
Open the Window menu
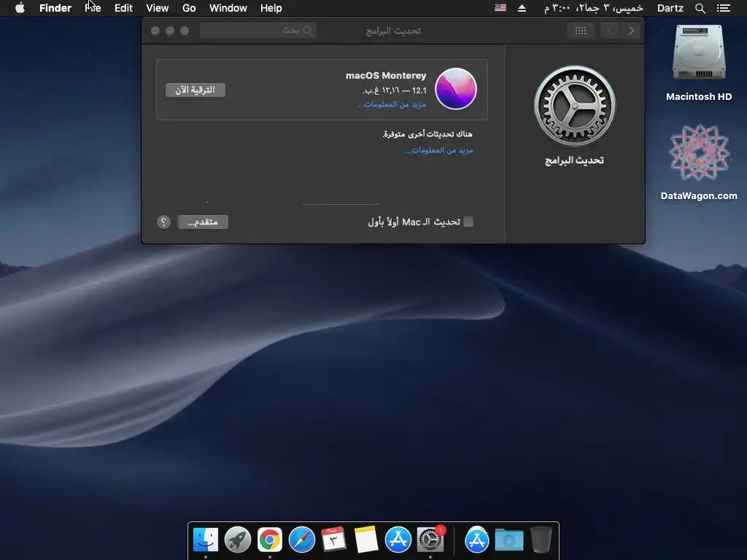coord(228,8)
